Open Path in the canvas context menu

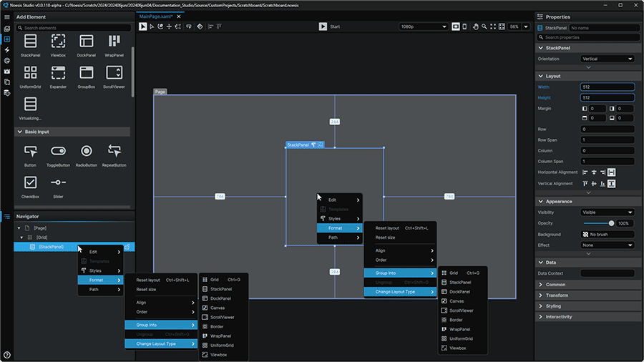coord(340,238)
